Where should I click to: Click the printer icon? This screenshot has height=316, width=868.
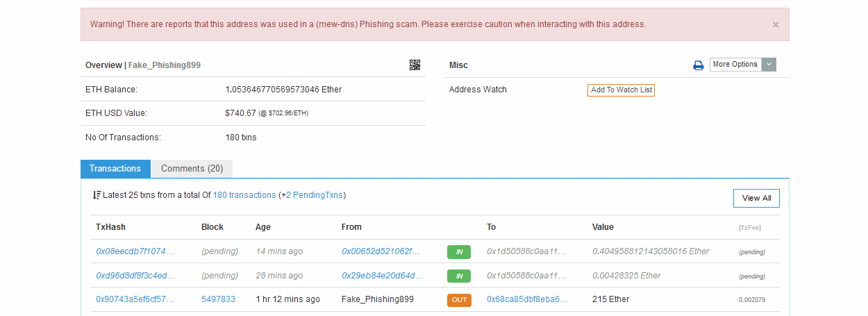pos(699,65)
